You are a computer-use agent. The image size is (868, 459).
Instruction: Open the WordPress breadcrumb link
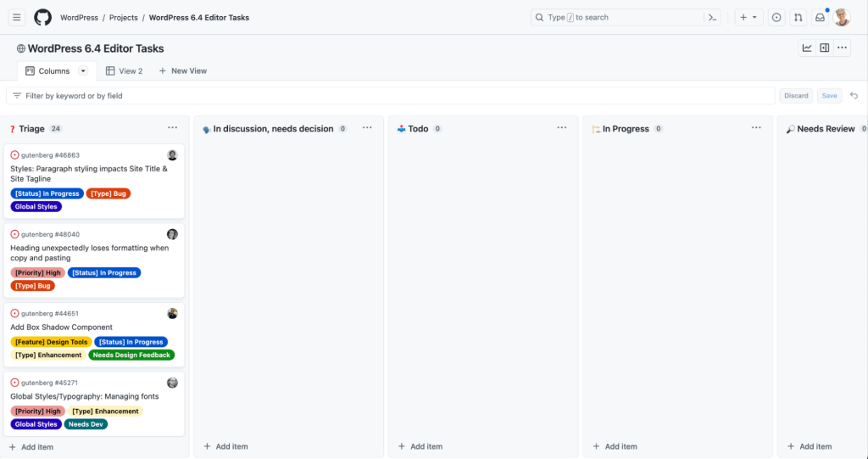click(79, 18)
